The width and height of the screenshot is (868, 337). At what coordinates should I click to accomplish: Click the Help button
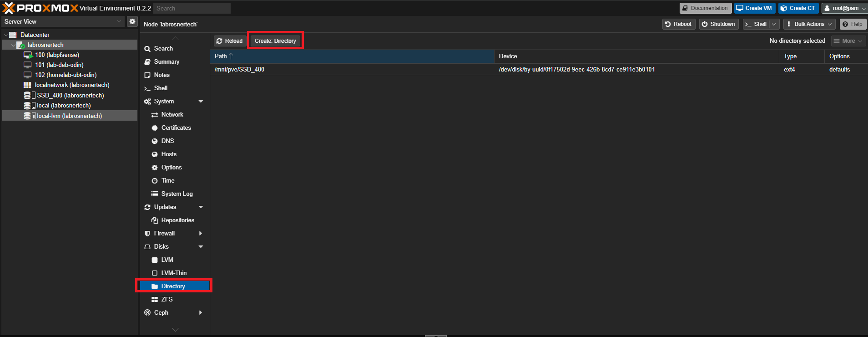(853, 24)
